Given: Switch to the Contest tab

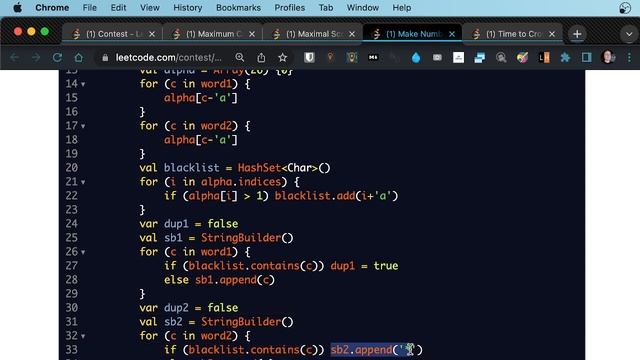Looking at the screenshot, I should [111, 34].
